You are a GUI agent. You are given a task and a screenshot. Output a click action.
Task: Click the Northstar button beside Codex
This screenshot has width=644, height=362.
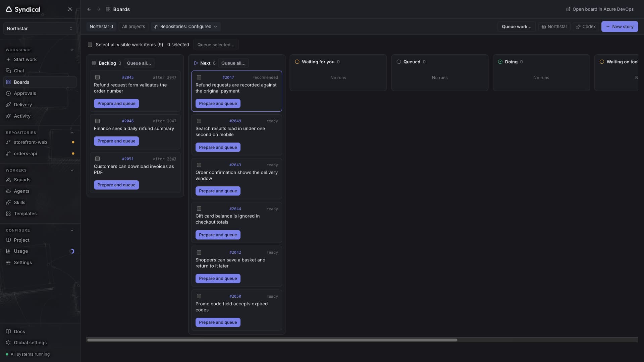pyautogui.click(x=554, y=26)
